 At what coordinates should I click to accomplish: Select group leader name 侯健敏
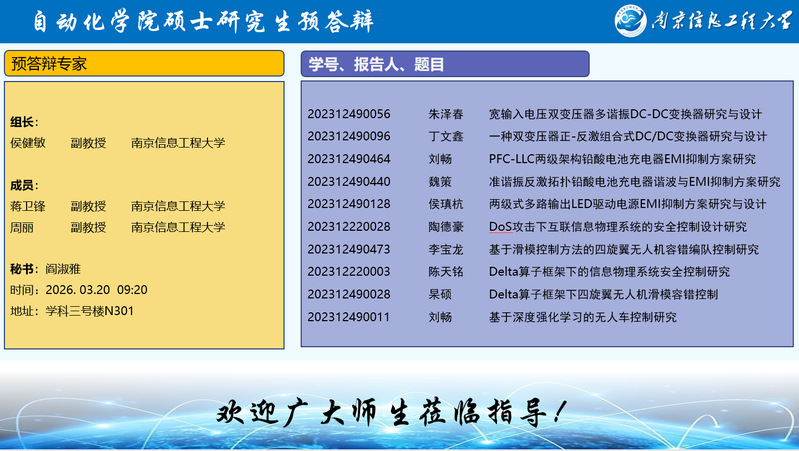coord(28,143)
